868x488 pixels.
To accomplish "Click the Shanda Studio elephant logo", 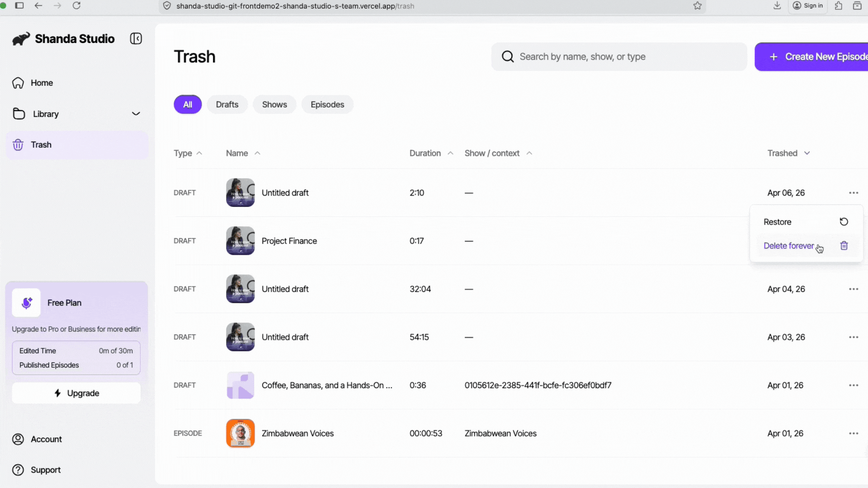I will pos(21,39).
